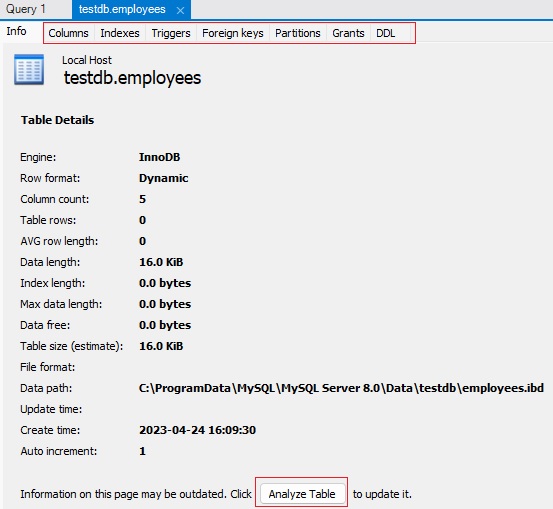The width and height of the screenshot is (553, 509).
Task: View the DDL tab
Action: pos(385,33)
